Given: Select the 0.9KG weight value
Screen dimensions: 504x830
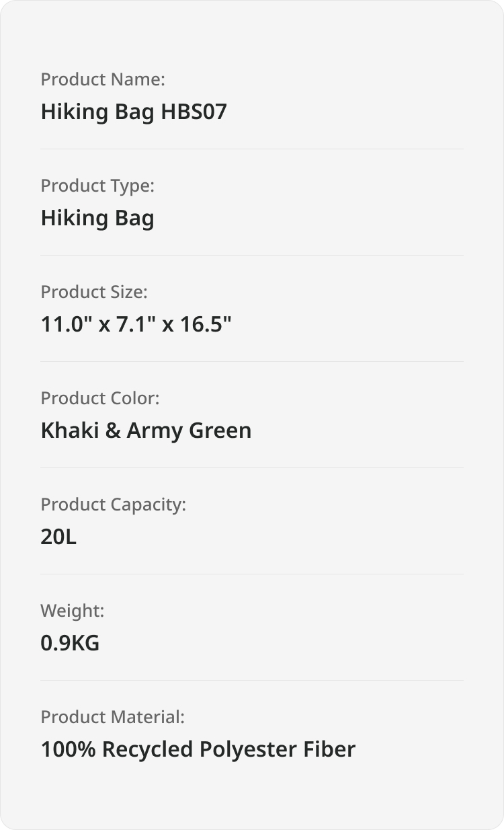Looking at the screenshot, I should pos(70,643).
